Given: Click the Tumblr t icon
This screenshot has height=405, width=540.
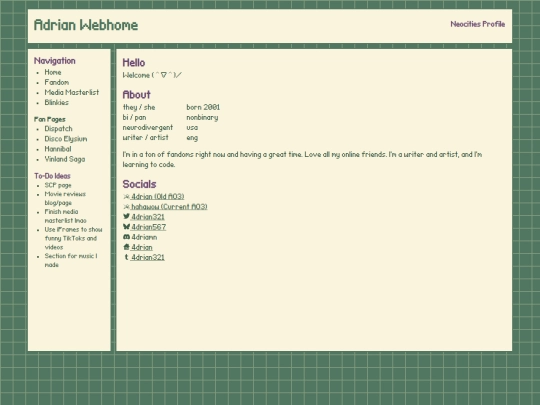Looking at the screenshot, I should (126, 257).
